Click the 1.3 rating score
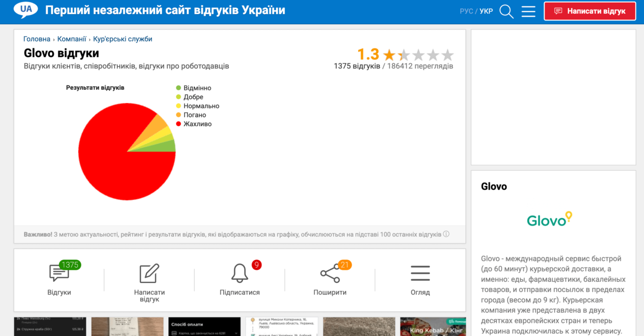This screenshot has height=336, width=644. (368, 54)
